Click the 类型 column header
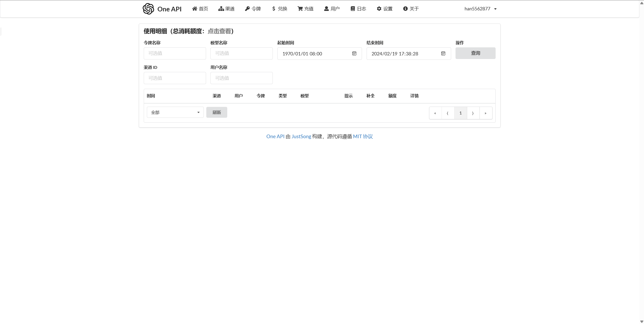The width and height of the screenshot is (644, 324). [283, 96]
